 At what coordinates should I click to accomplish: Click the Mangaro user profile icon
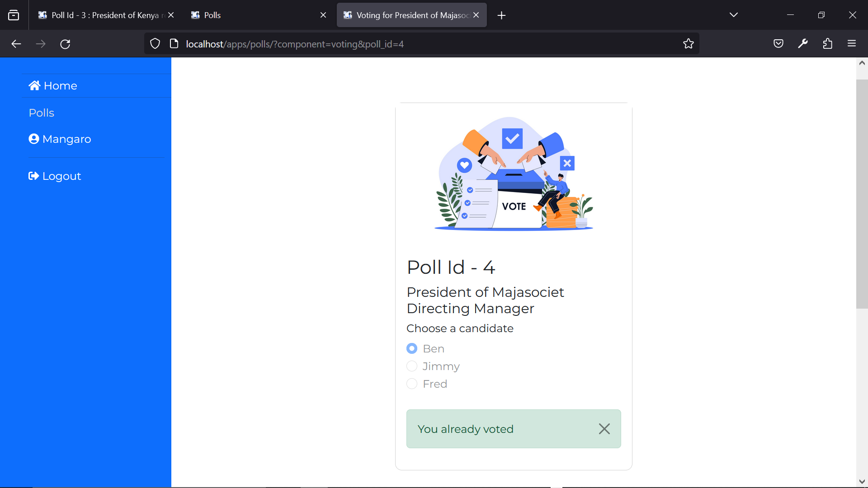(34, 139)
